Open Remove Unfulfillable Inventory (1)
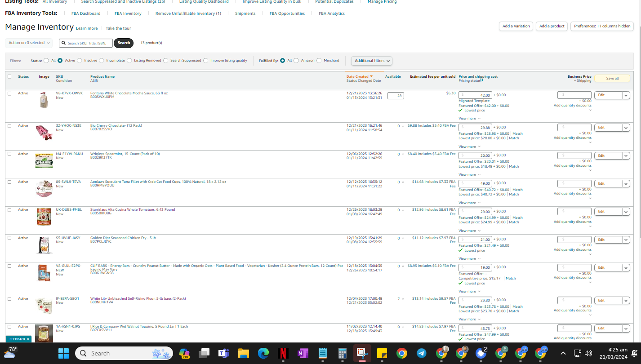 coord(188,13)
